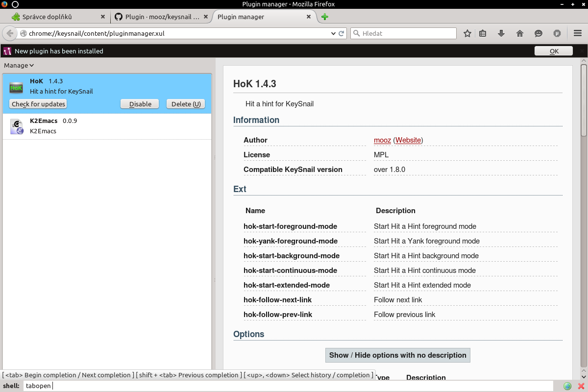Screen dimensions: 588x392
Task: Click the 'Follow previous link' description
Action: 405,315
